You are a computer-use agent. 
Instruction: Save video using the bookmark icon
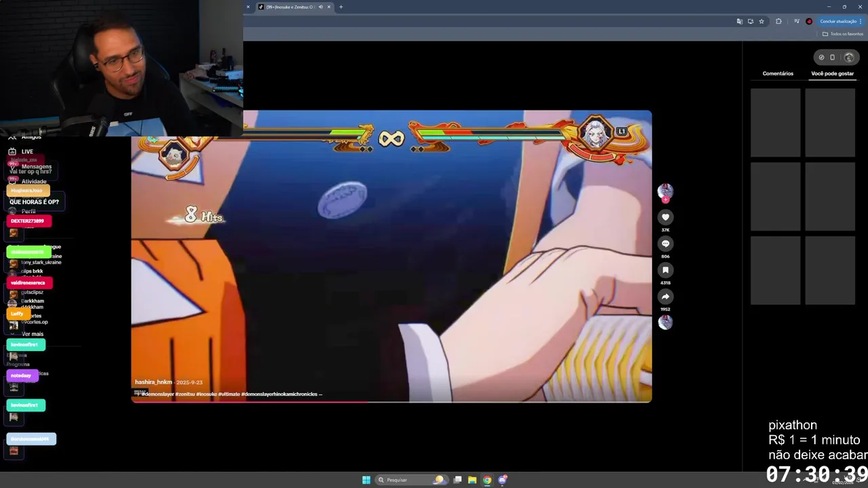point(665,270)
